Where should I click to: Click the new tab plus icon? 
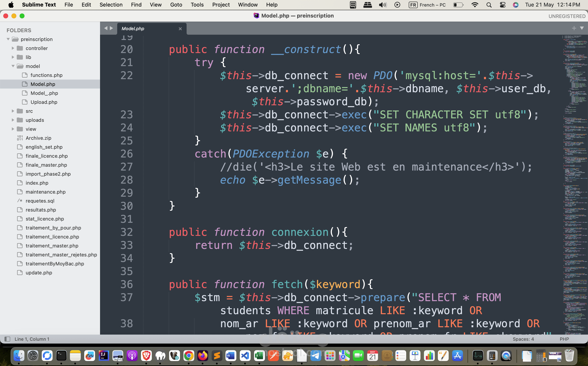pyautogui.click(x=574, y=28)
